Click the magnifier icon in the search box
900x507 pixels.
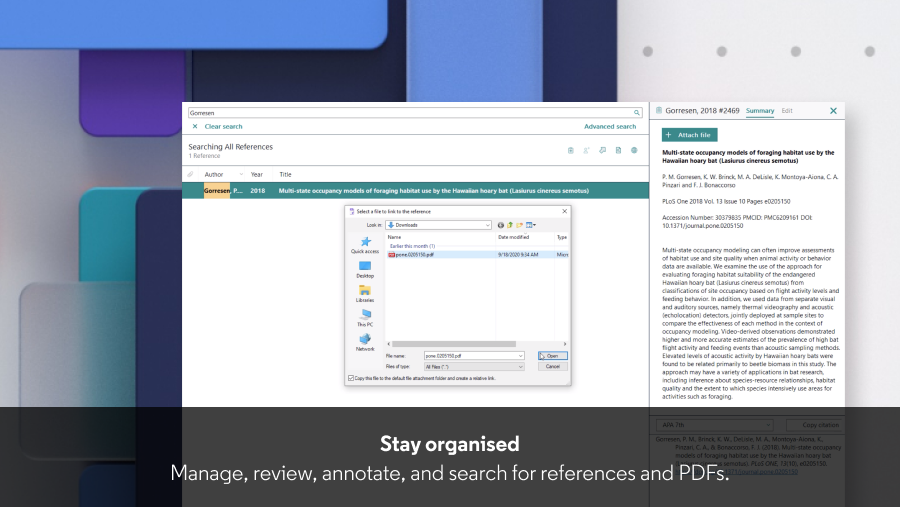point(637,113)
